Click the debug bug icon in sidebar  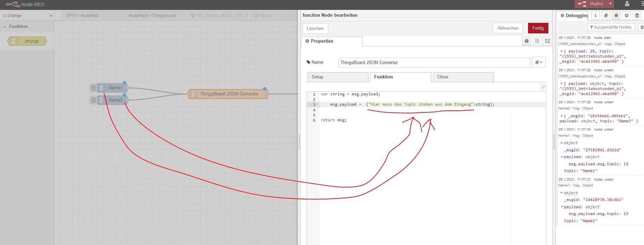tap(616, 15)
